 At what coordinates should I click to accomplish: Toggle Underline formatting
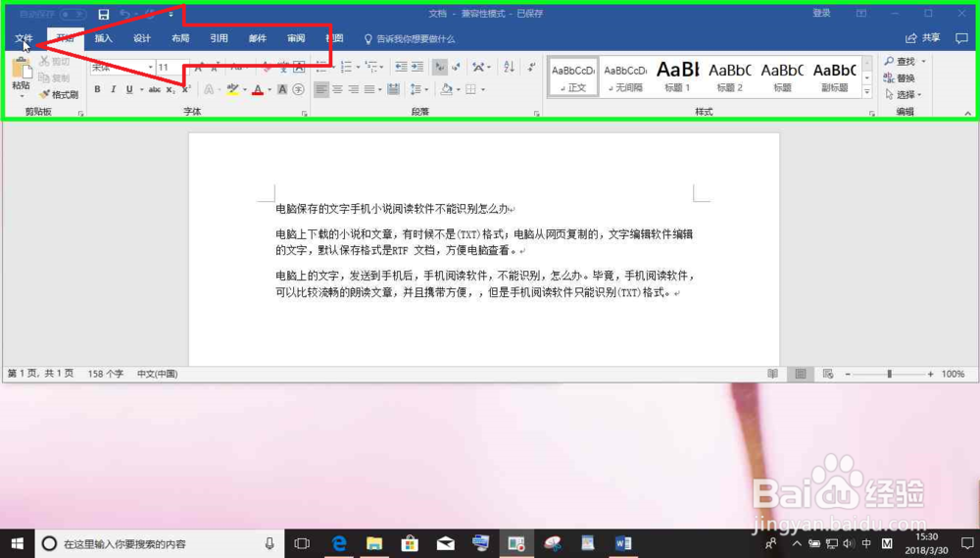click(129, 89)
